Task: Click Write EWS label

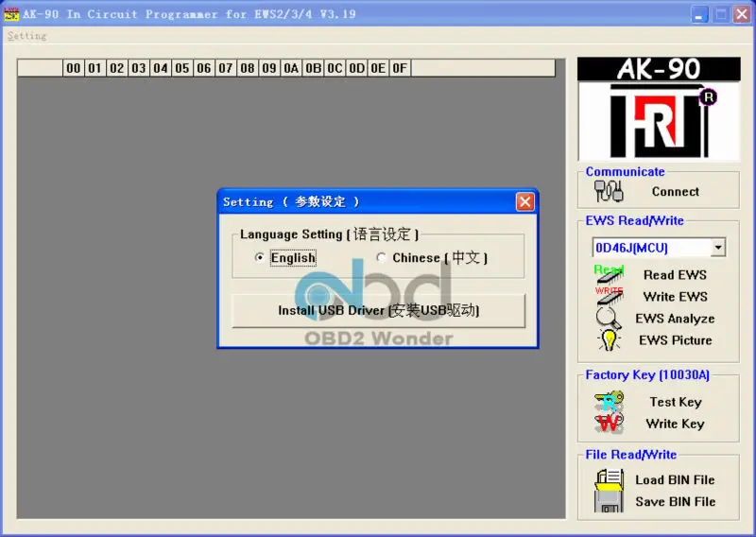Action: click(x=675, y=296)
